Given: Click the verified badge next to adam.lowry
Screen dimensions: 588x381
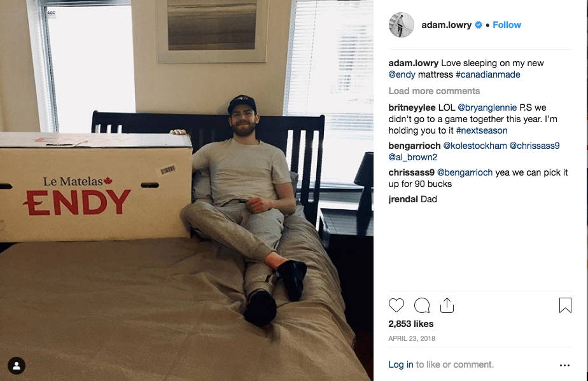Looking at the screenshot, I should (x=479, y=25).
